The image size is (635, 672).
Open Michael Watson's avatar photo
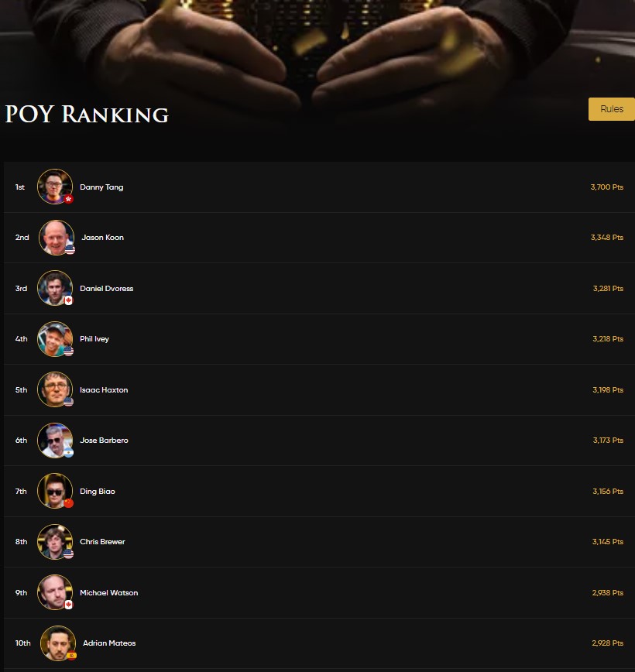pyautogui.click(x=55, y=592)
